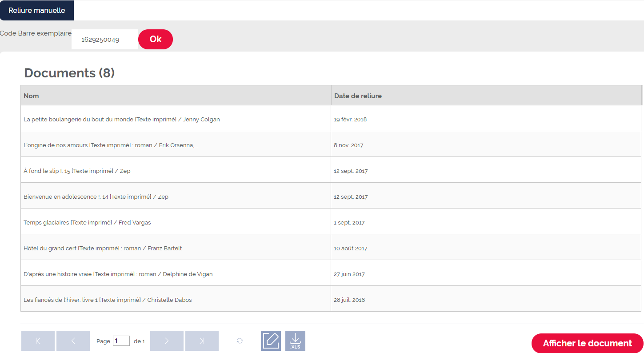Click the date 19 févr. 2018

click(x=350, y=120)
